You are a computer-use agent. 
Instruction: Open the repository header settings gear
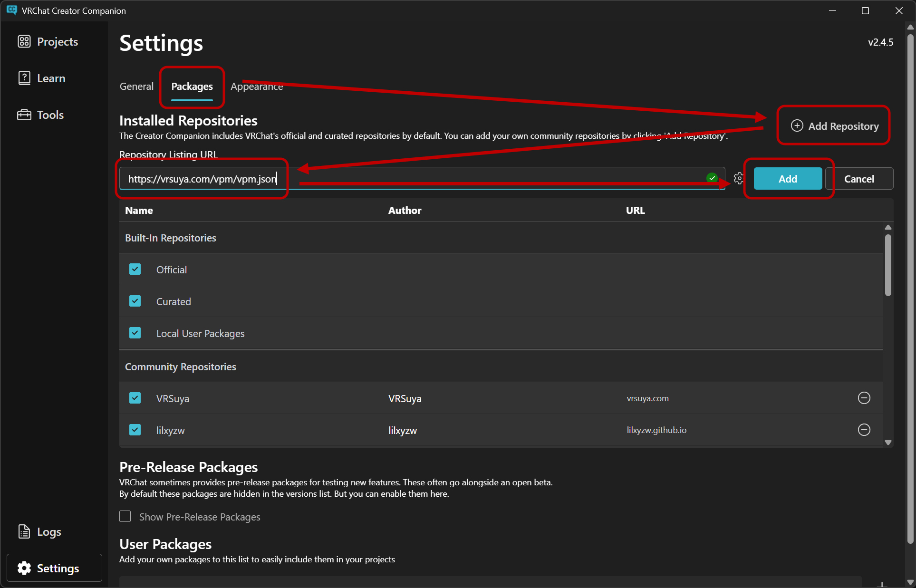point(738,179)
